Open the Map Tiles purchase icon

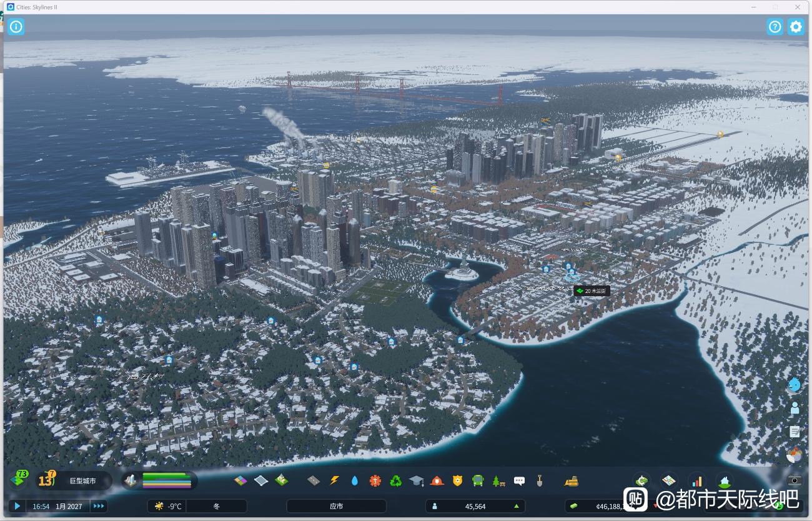(x=724, y=480)
